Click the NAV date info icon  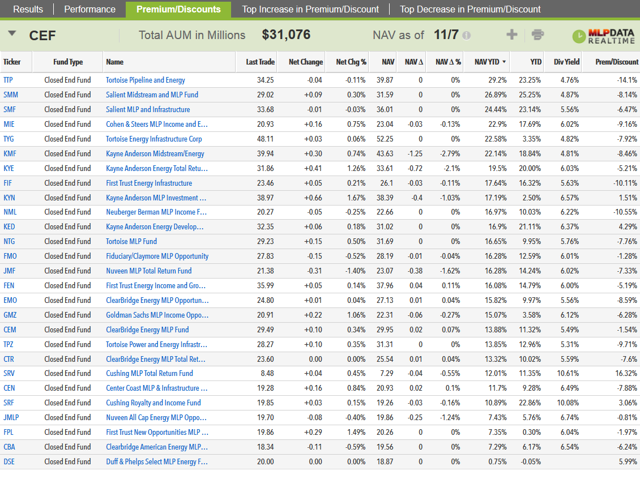coord(467,35)
